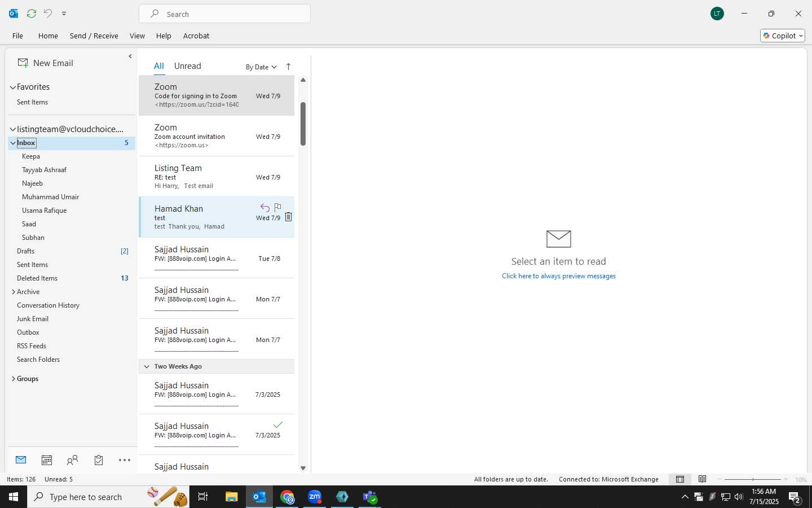
Task: Open Customize Quick Access Toolbar dropdown
Action: [64, 14]
